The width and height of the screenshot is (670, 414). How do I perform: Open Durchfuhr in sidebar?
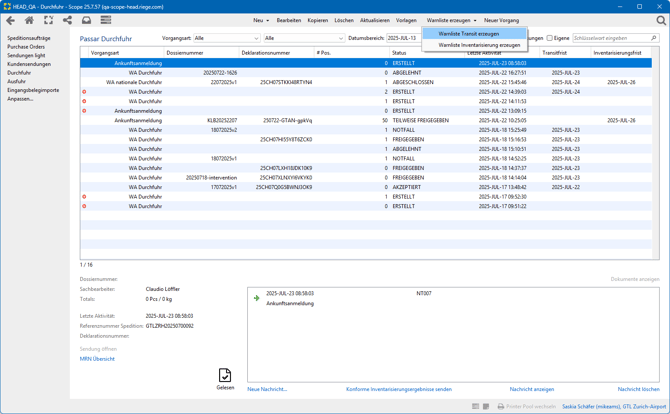pyautogui.click(x=19, y=73)
